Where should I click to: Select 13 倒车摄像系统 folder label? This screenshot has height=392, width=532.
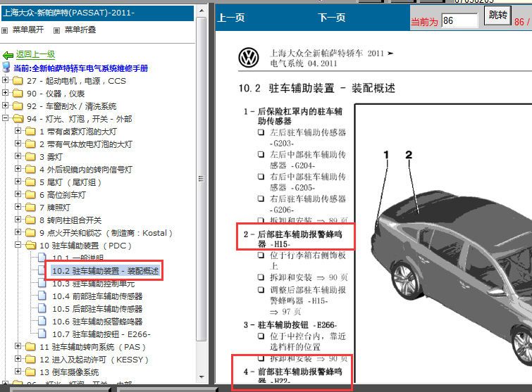tap(69, 372)
